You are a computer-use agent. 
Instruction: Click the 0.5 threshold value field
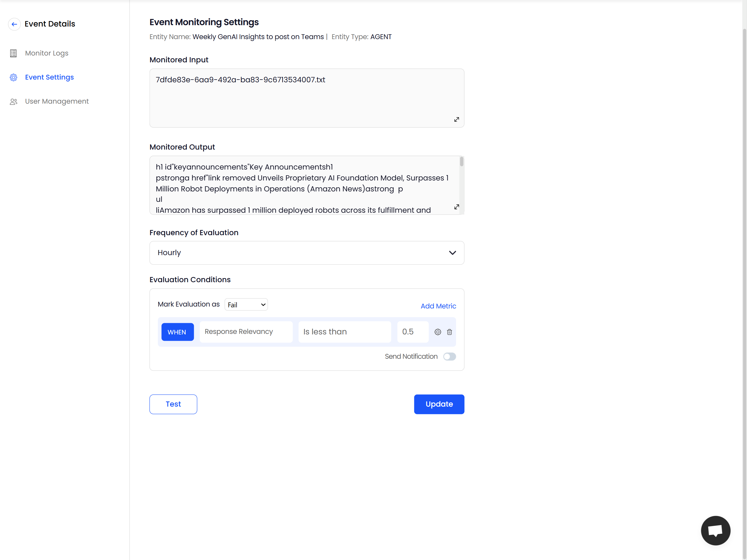pyautogui.click(x=413, y=332)
